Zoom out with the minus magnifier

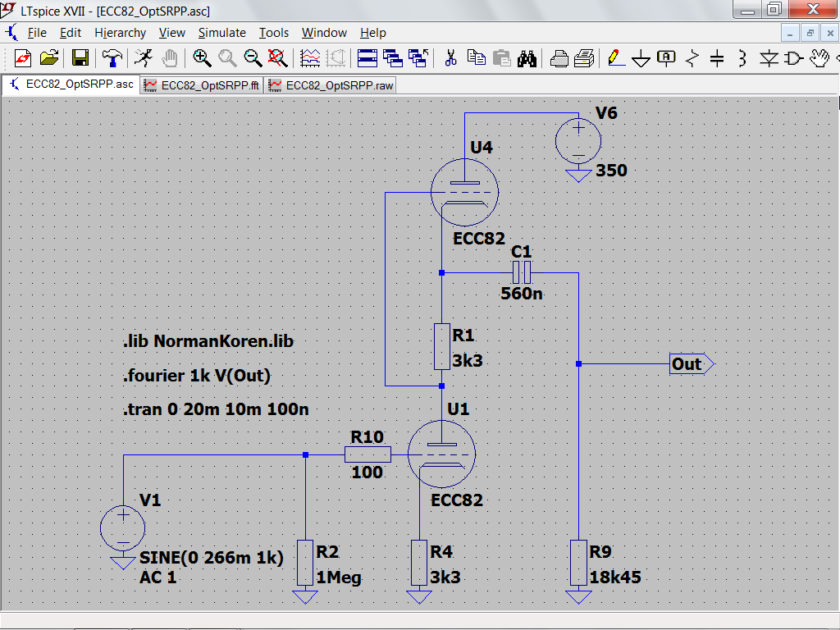(253, 58)
